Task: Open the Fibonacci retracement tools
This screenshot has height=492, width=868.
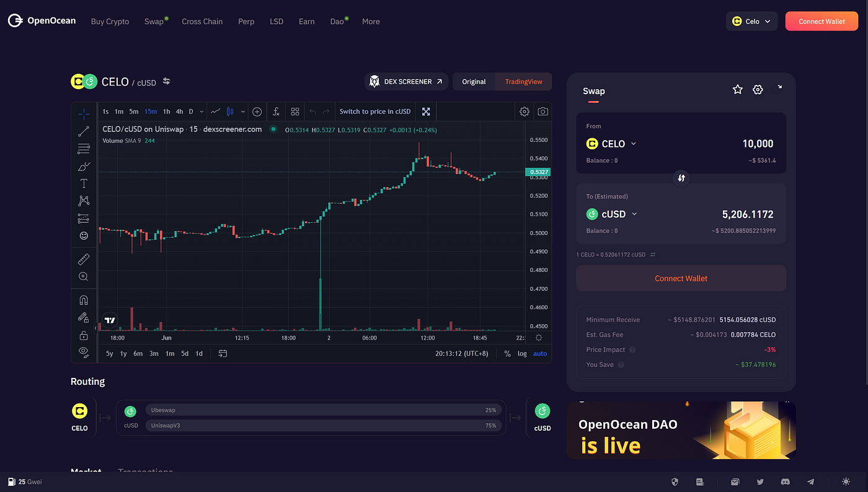Action: 84,149
